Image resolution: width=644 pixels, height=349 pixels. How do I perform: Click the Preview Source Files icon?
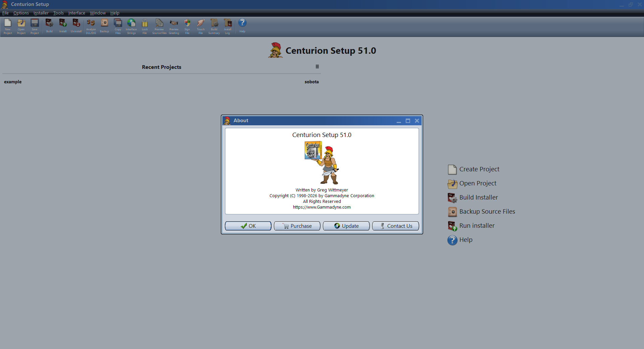pos(159,26)
